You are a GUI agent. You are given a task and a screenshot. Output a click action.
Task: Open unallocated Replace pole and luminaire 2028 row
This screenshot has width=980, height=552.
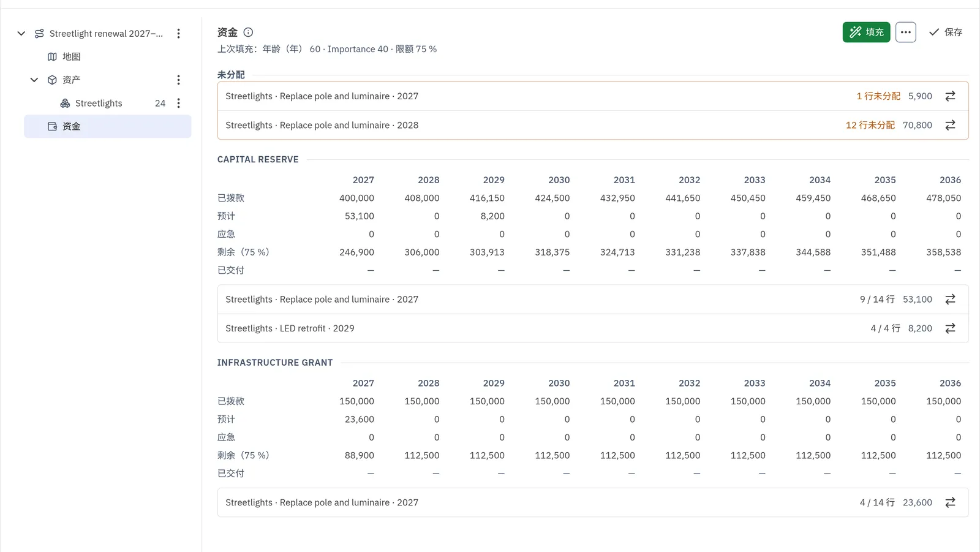593,125
